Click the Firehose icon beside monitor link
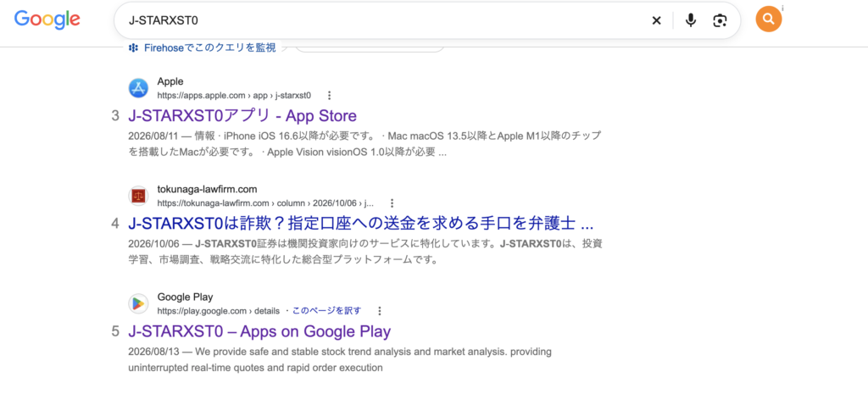Image resolution: width=868 pixels, height=394 pixels. pos(133,47)
